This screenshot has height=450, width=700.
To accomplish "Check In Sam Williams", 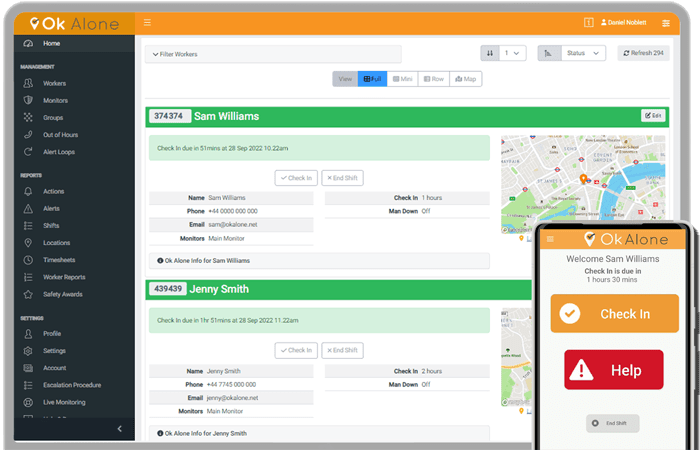I will (296, 178).
